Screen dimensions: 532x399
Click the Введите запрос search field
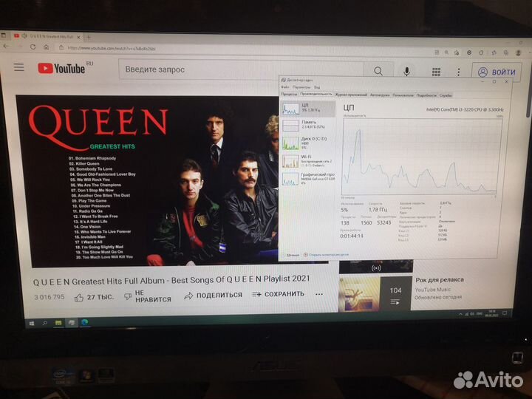pos(241,70)
